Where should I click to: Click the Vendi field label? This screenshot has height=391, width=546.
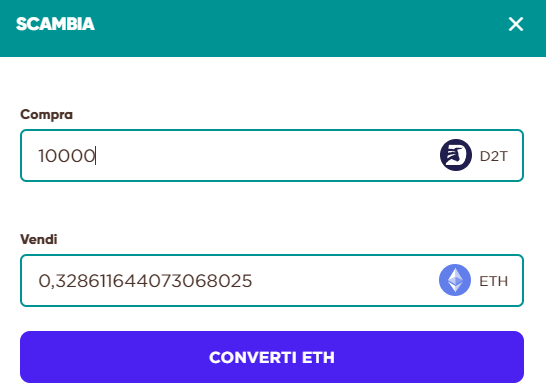[x=39, y=239]
